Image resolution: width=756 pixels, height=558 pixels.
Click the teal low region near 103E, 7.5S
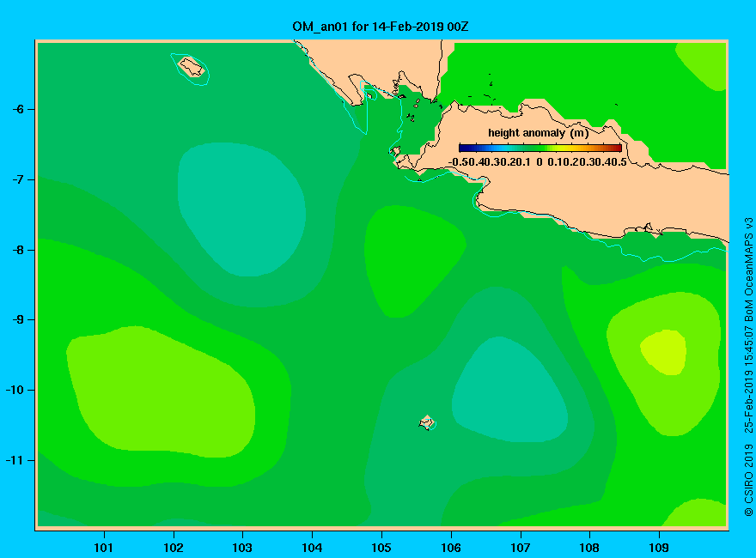click(x=241, y=209)
